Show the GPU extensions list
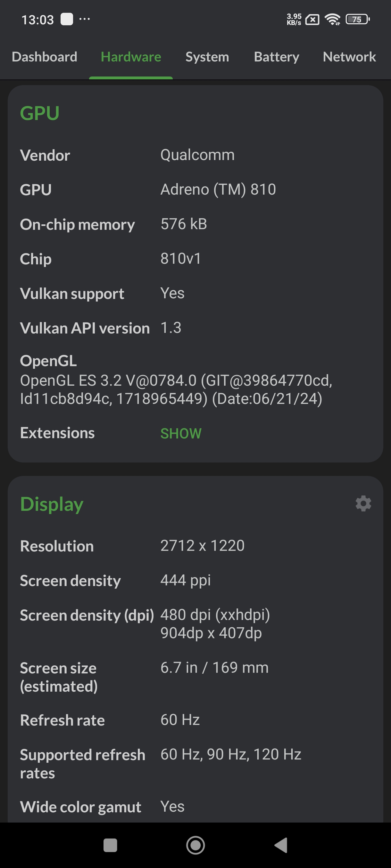The image size is (391, 868). 181,433
